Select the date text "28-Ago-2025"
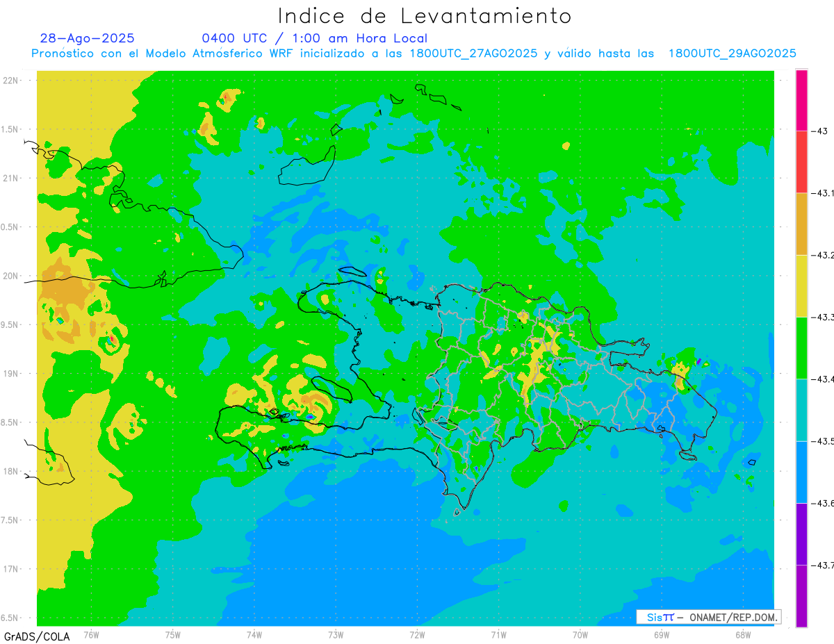 88,38
